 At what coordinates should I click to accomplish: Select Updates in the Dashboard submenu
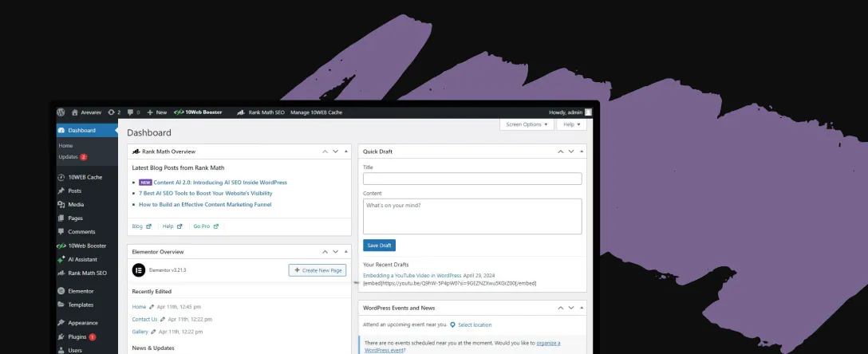pos(69,157)
